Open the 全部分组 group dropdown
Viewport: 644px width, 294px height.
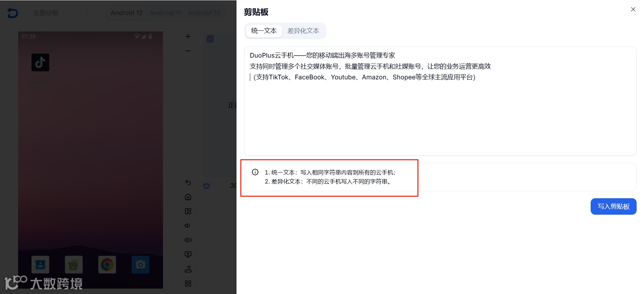coord(61,13)
